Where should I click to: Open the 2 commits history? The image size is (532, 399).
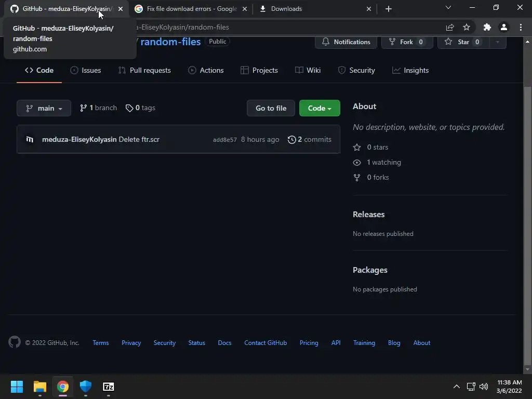click(x=310, y=139)
